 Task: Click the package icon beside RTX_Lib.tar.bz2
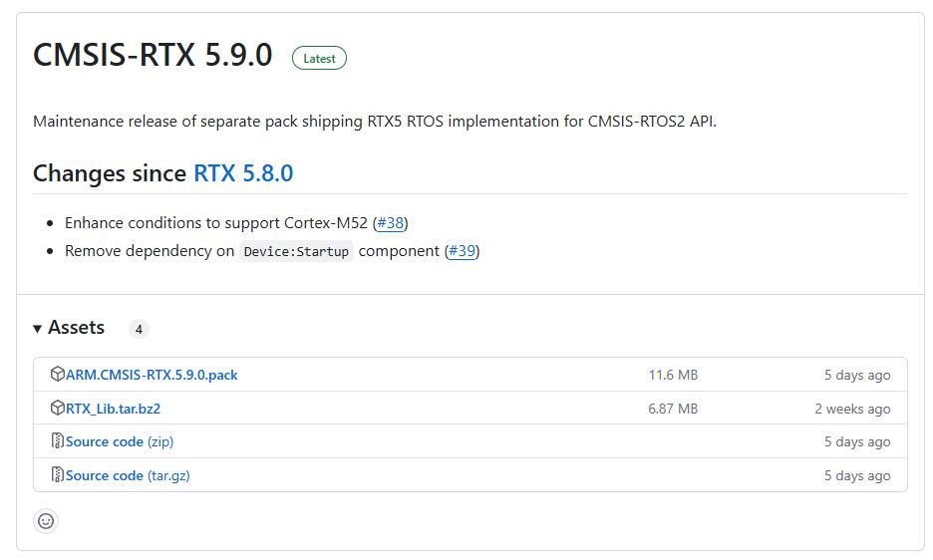[x=57, y=409]
